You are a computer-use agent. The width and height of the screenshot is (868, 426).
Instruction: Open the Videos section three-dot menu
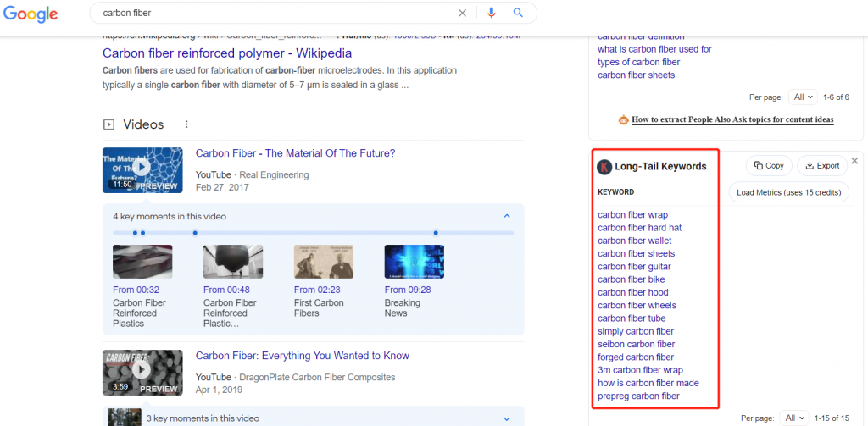click(185, 124)
